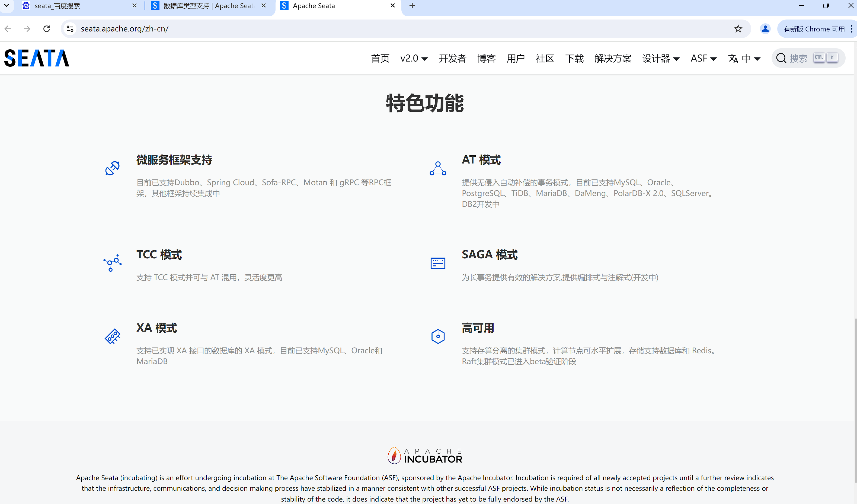
Task: Click the 特色功能 heading
Action: [425, 103]
